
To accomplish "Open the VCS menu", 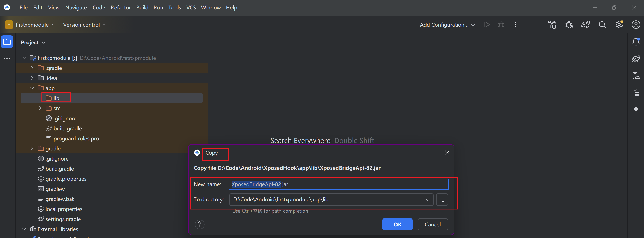I will pos(191,8).
